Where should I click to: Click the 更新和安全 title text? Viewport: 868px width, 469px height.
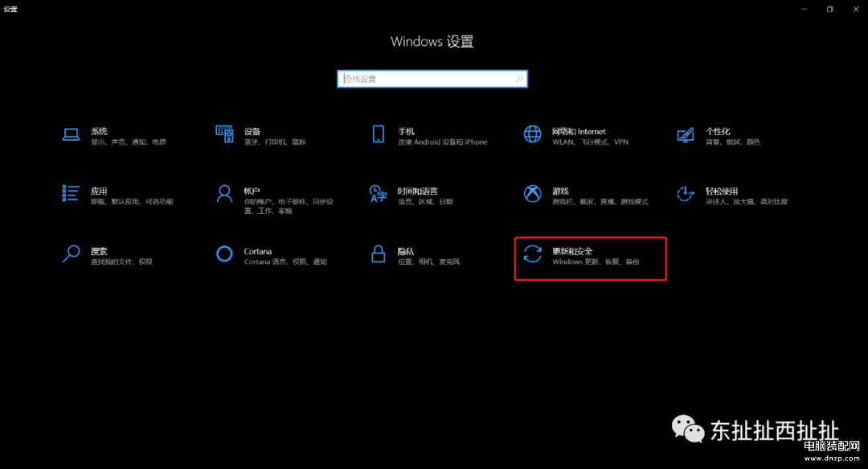tap(572, 251)
